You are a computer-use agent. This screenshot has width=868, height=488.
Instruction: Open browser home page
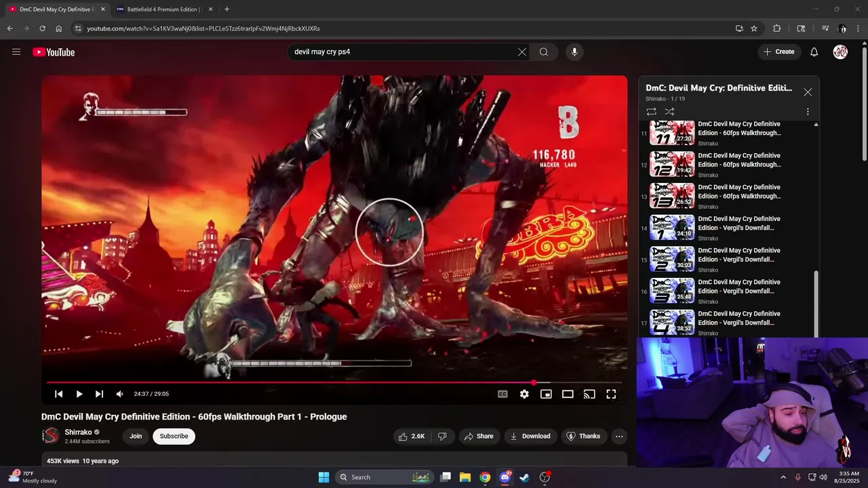point(58,28)
